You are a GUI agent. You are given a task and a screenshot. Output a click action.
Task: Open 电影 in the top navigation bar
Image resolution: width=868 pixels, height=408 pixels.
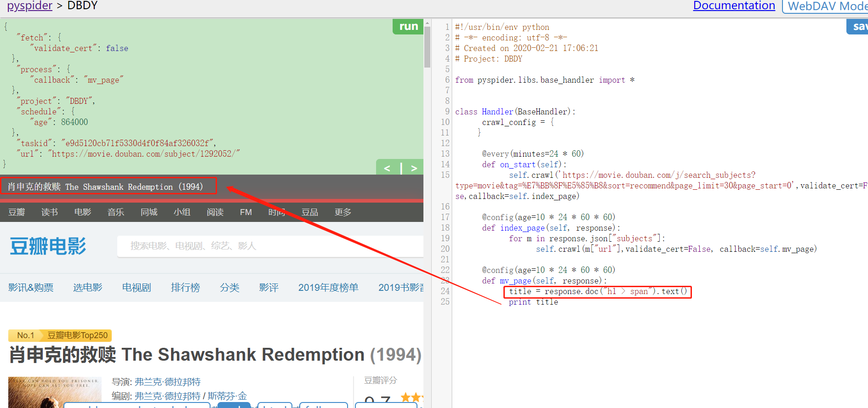[83, 212]
